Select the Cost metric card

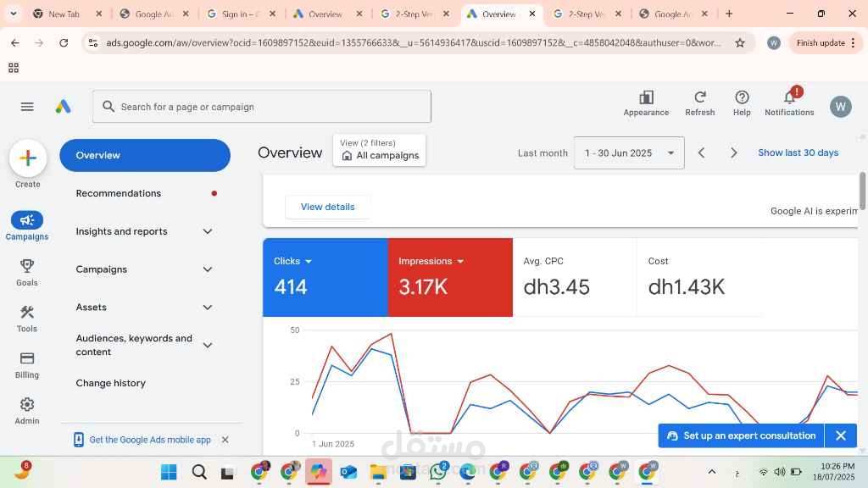[699, 277]
